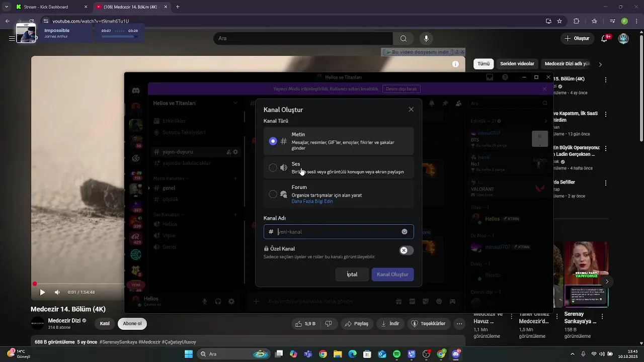644x362 pixels.
Task: Collapse the Metin Kanalları category
Action: (170, 178)
